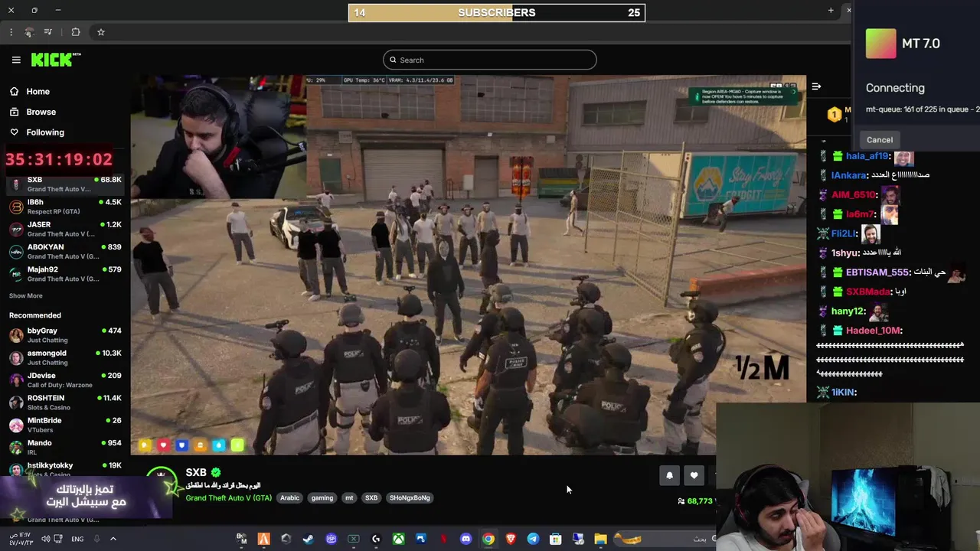The width and height of the screenshot is (980, 551).
Task: Open followed channel IB6h
Action: (x=65, y=207)
